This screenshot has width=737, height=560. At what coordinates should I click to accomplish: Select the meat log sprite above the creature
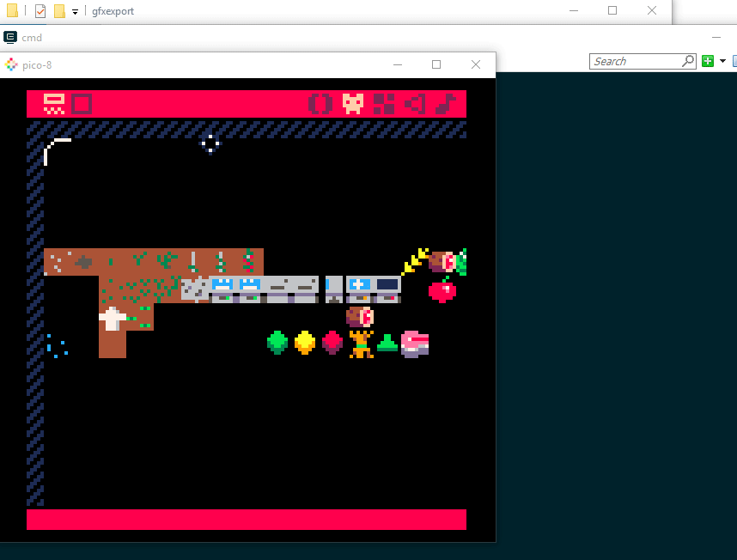tap(360, 317)
